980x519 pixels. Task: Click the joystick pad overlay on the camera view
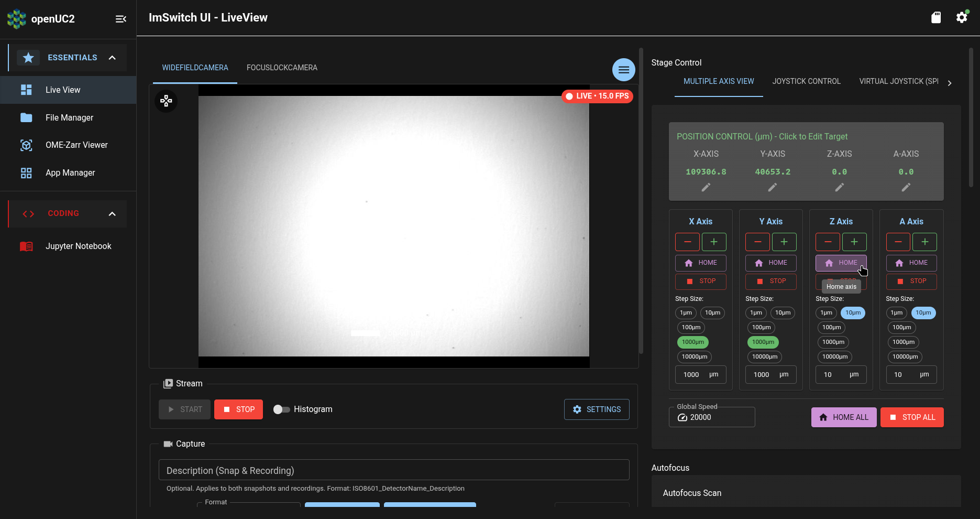point(166,101)
